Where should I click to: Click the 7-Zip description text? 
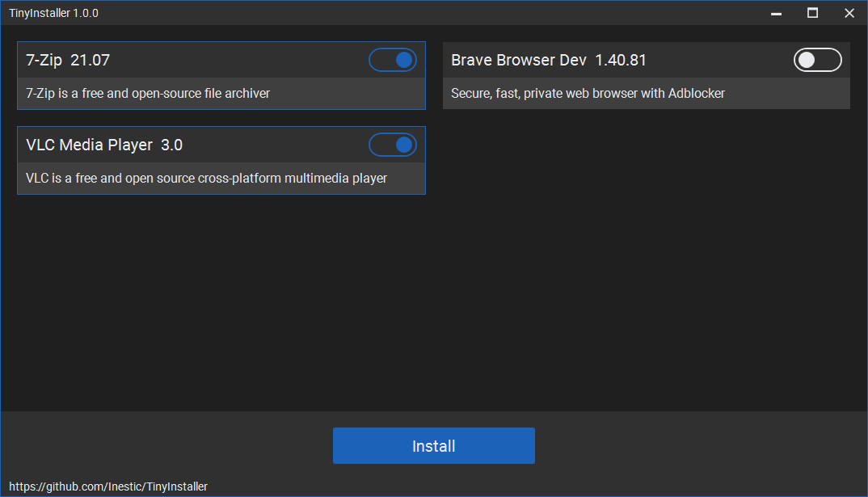(148, 94)
